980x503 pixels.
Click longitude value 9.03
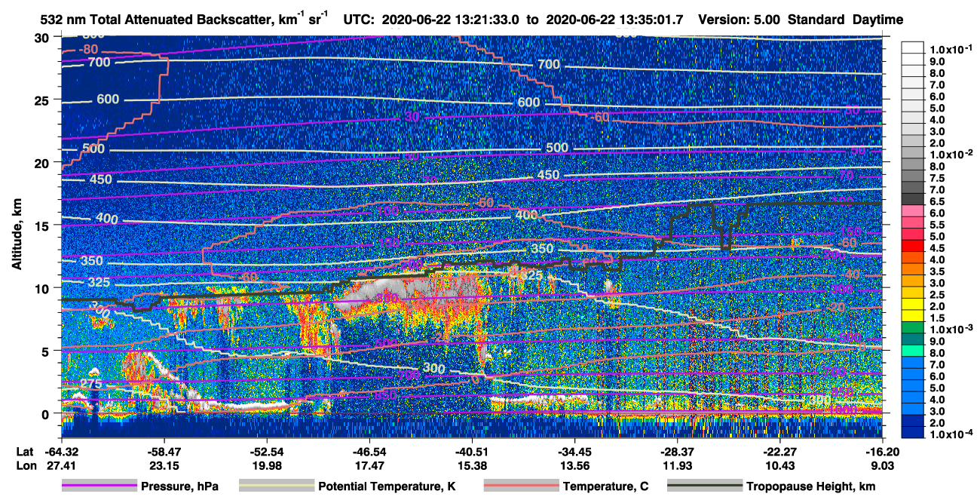pos(883,466)
